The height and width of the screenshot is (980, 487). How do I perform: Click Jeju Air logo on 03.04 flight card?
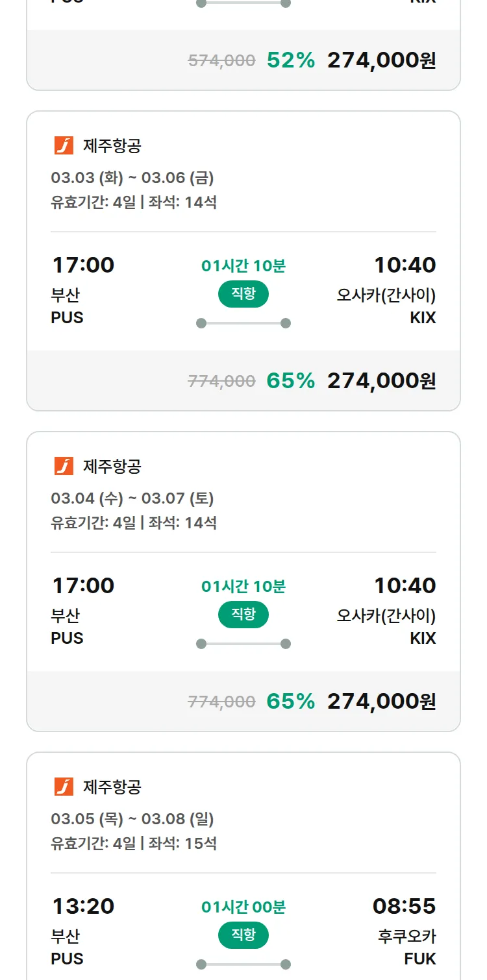point(64,466)
